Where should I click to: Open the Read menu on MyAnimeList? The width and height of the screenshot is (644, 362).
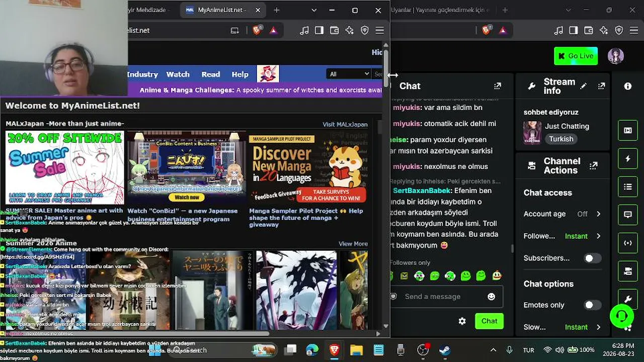211,74
